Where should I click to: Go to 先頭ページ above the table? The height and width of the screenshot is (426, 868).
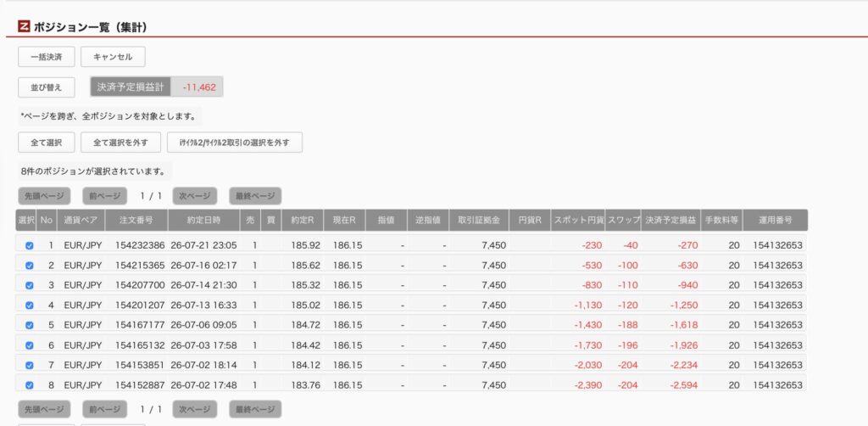(x=44, y=196)
